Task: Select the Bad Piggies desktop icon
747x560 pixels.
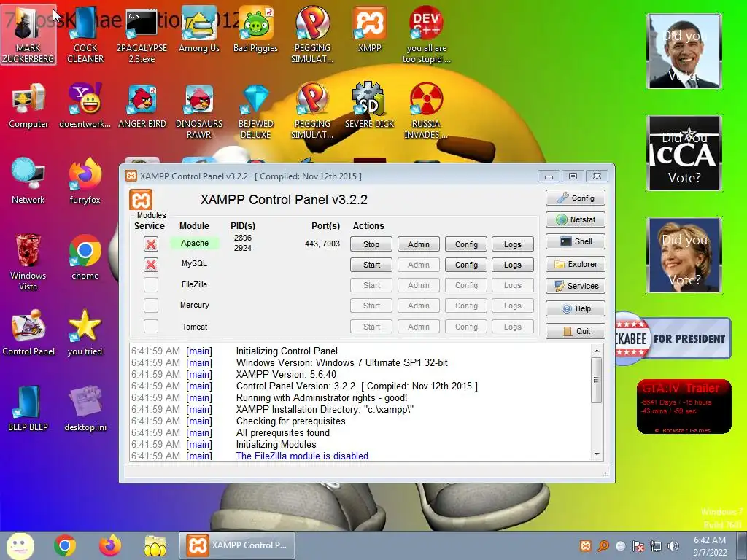Action: [255, 31]
